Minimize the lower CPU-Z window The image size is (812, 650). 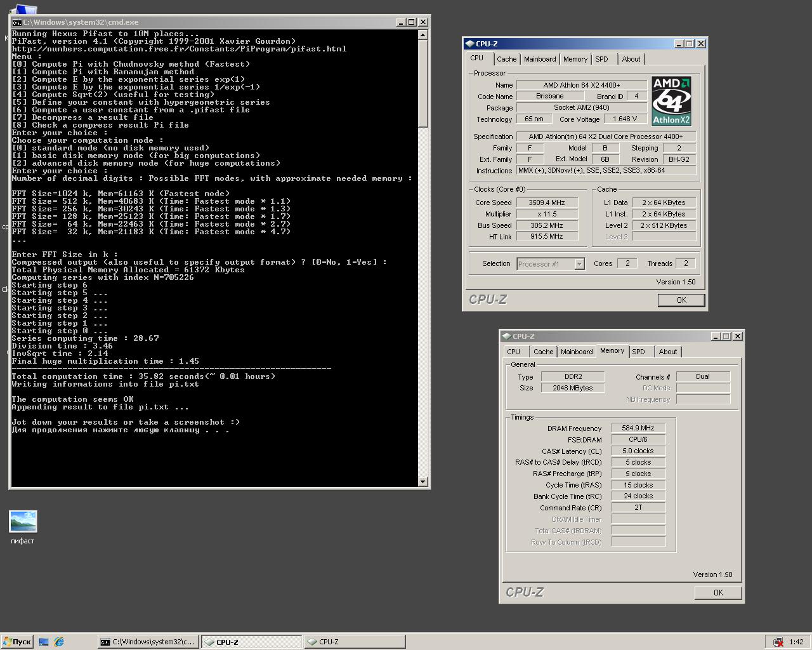(x=716, y=336)
